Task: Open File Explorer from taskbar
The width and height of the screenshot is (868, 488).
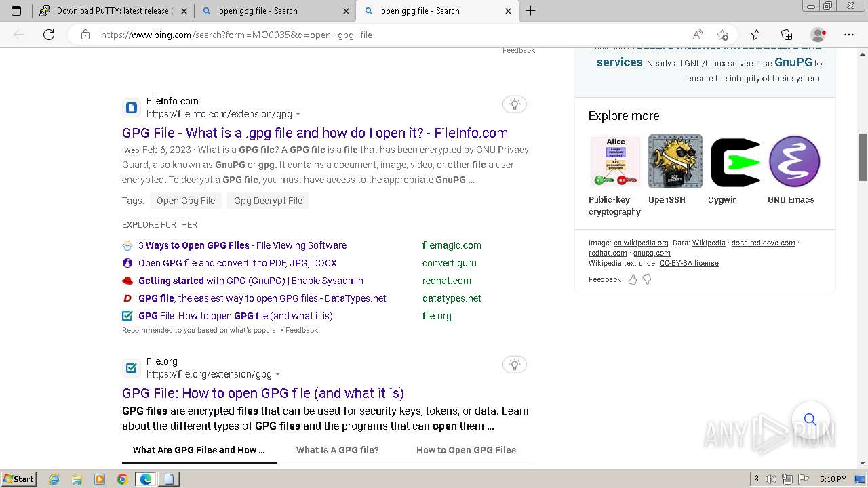Action: click(x=77, y=479)
